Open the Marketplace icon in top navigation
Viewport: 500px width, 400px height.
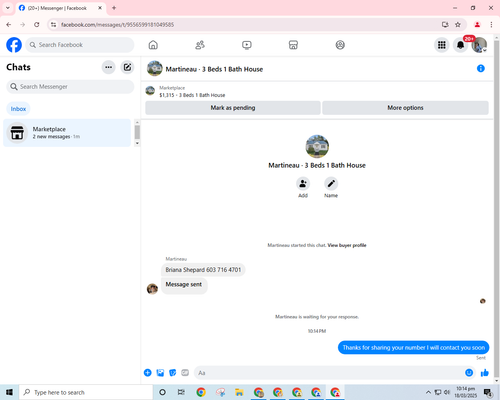[x=293, y=45]
